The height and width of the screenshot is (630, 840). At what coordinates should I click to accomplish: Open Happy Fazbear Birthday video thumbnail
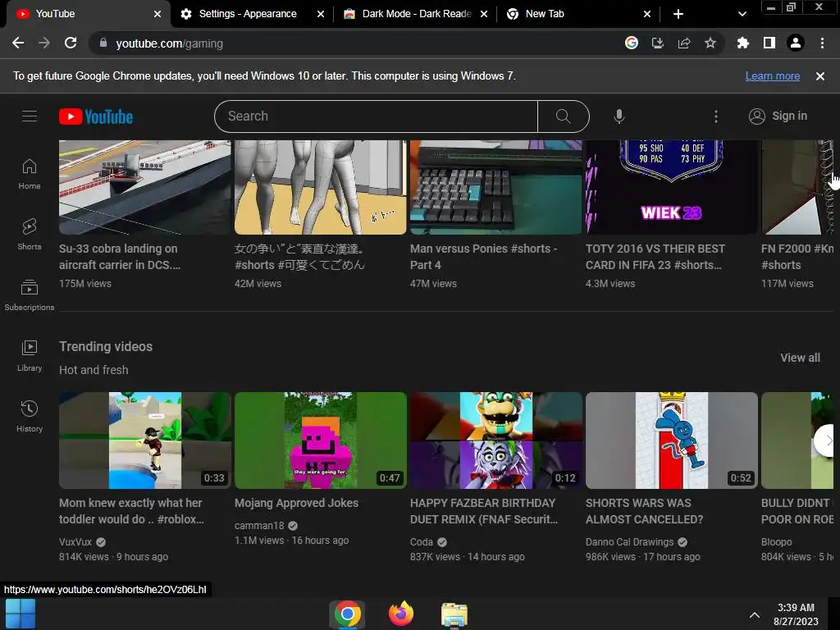click(x=495, y=441)
